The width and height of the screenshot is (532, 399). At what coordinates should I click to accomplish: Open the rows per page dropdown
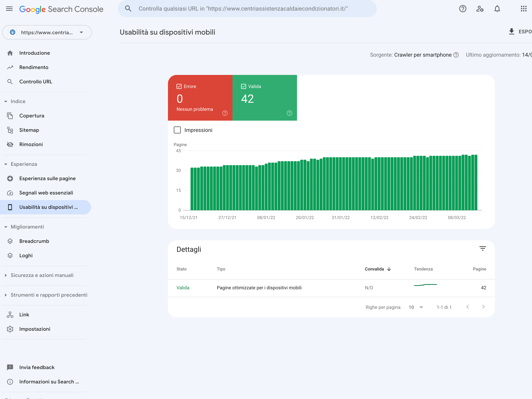pyautogui.click(x=416, y=307)
